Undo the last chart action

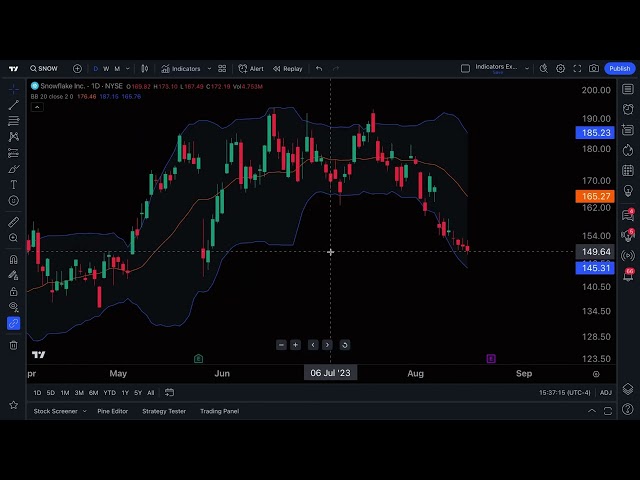pyautogui.click(x=319, y=69)
